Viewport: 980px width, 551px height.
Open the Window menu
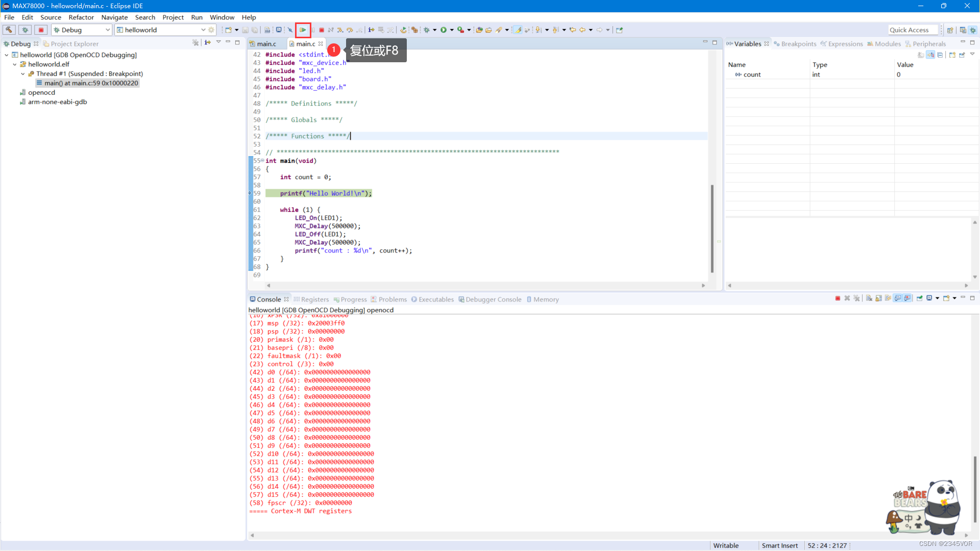point(222,17)
